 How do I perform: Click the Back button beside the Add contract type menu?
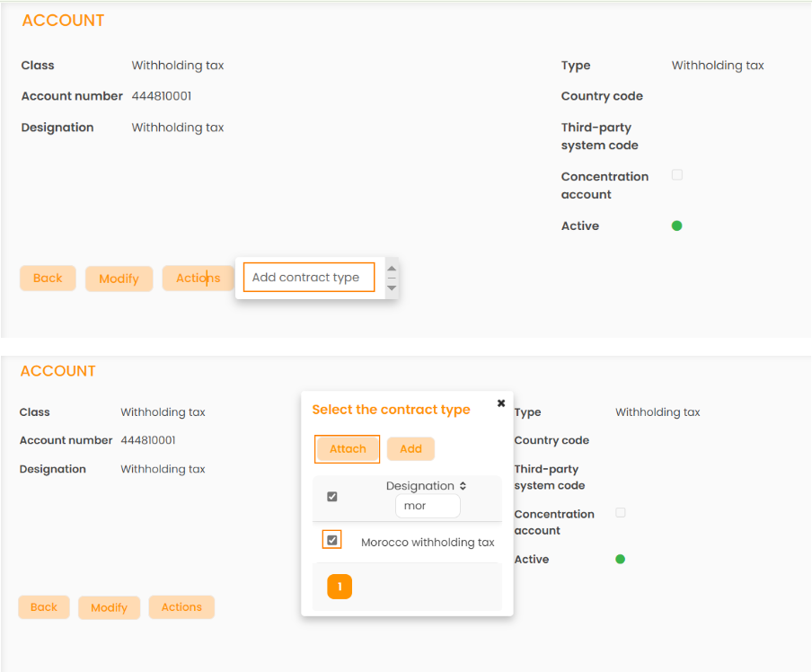pos(48,279)
